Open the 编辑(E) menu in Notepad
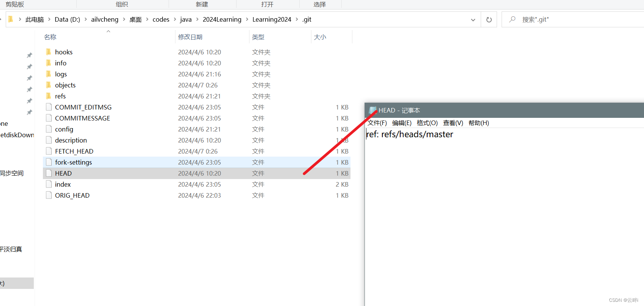Screen dimensions: 644x306 pyautogui.click(x=402, y=123)
